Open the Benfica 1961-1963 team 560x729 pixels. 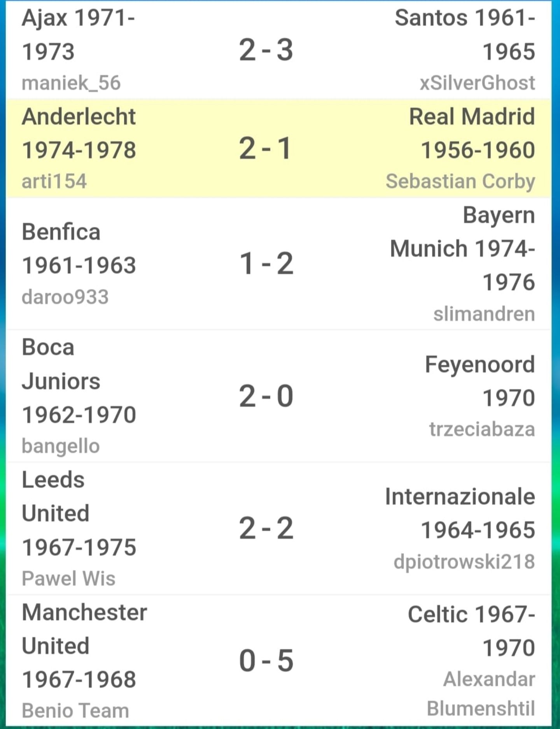pyautogui.click(x=79, y=248)
